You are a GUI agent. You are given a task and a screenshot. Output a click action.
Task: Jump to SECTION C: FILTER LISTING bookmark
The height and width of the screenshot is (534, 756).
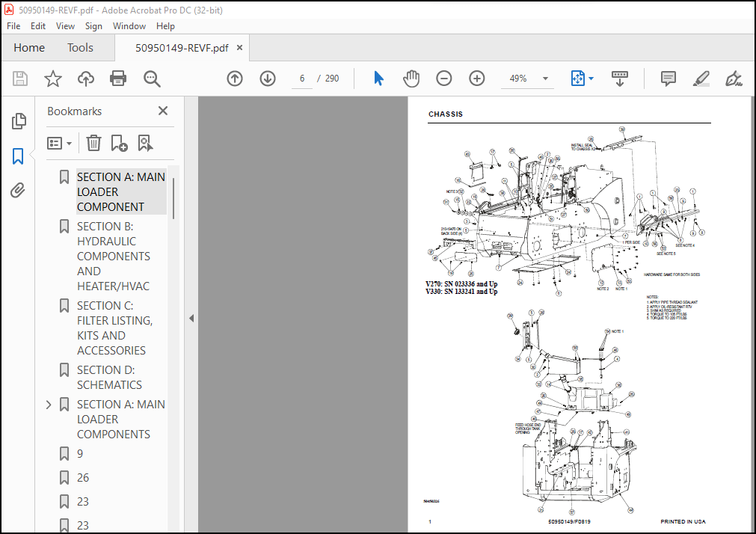(114, 328)
